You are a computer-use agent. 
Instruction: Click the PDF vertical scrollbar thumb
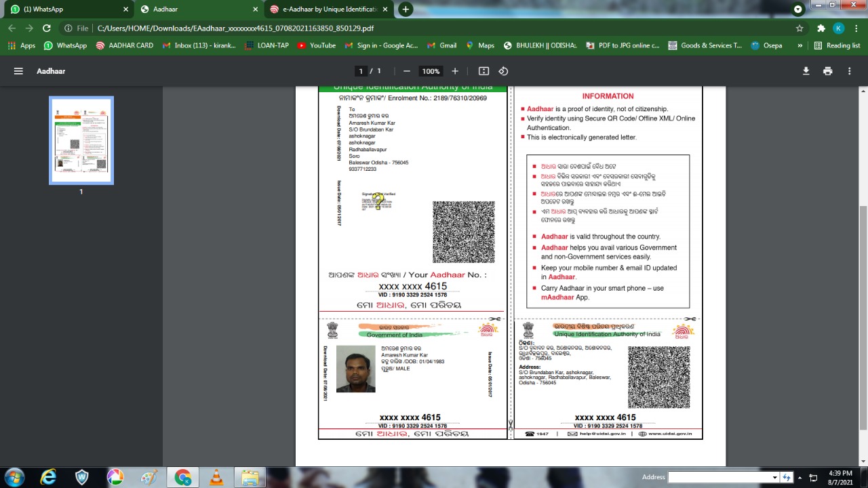coord(863,317)
